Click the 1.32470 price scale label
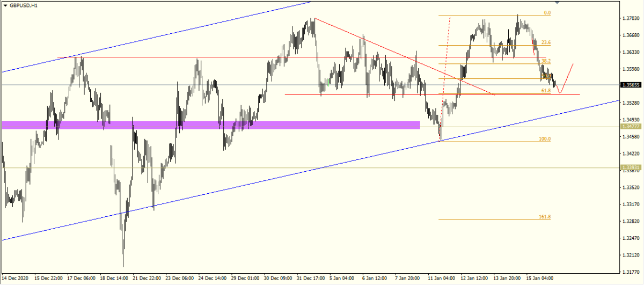644x285 pixels. pos(632,238)
